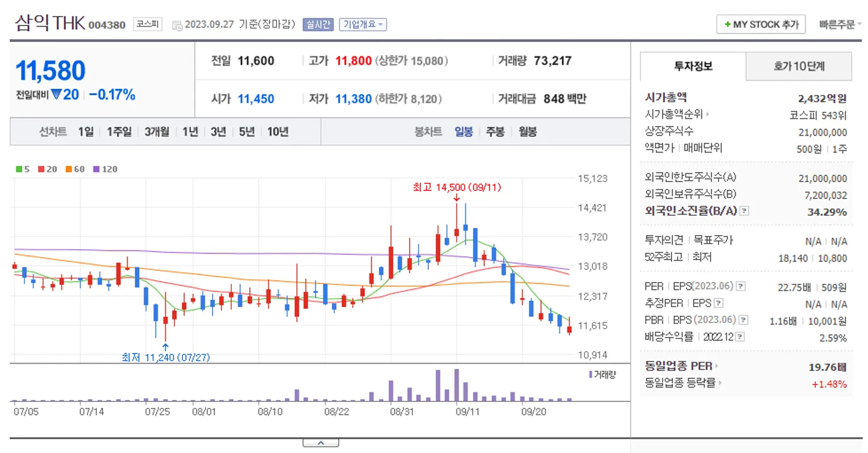
Task: Click the stock code 004380
Action: (x=107, y=25)
